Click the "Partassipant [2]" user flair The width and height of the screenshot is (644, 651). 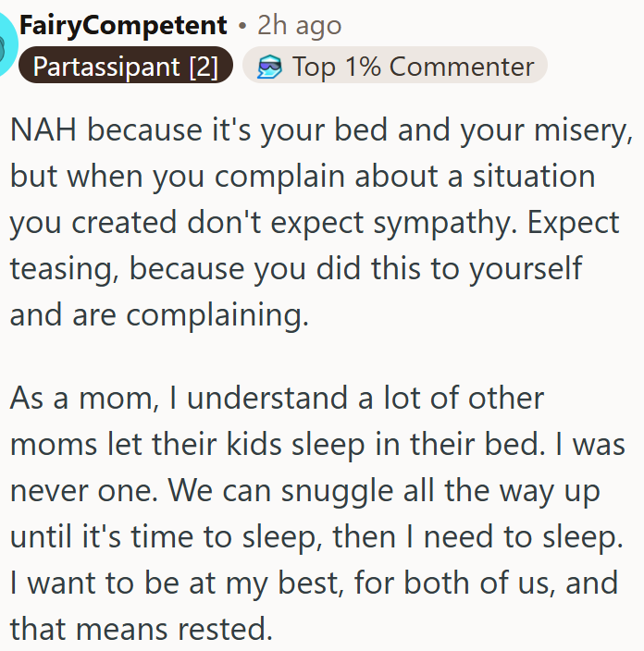tap(118, 67)
